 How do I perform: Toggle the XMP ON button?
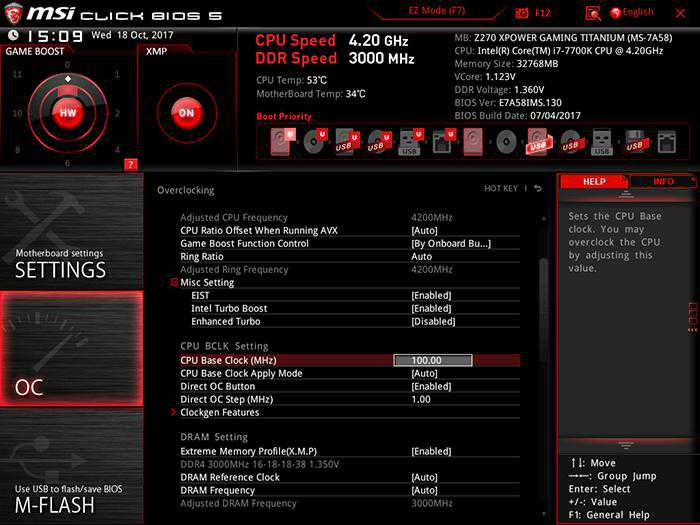(x=186, y=113)
